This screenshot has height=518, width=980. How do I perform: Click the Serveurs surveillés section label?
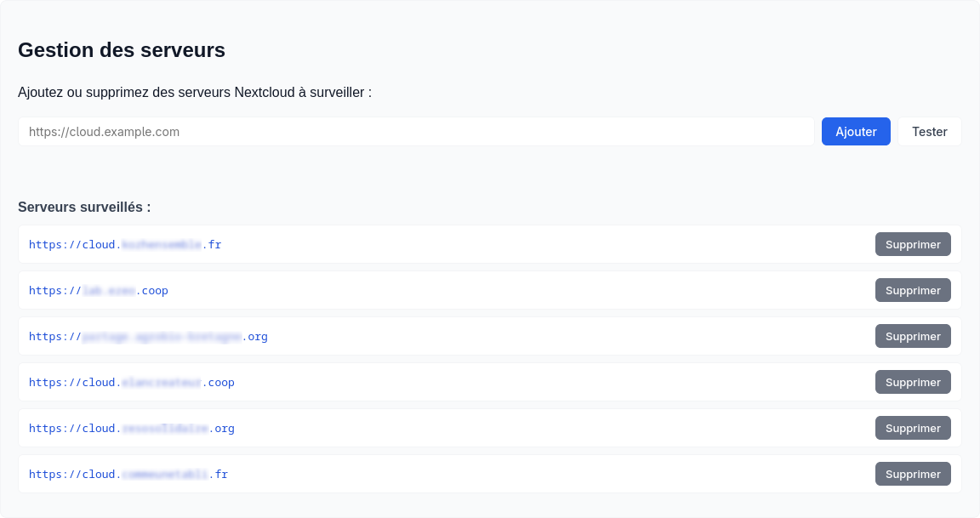(x=84, y=208)
